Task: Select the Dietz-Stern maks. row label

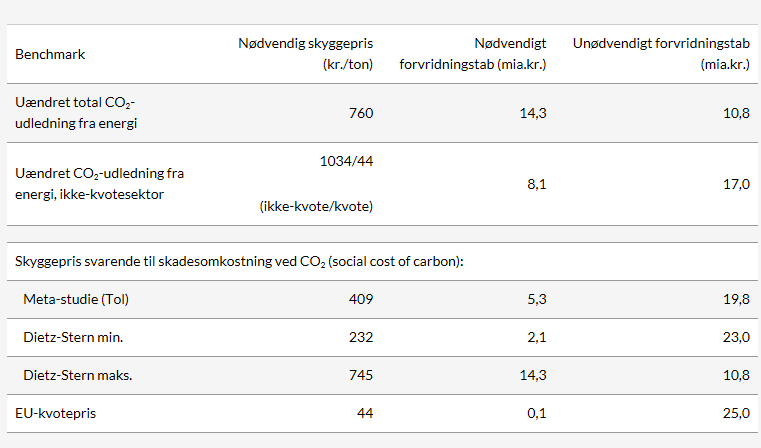Action: pyautogui.click(x=78, y=375)
